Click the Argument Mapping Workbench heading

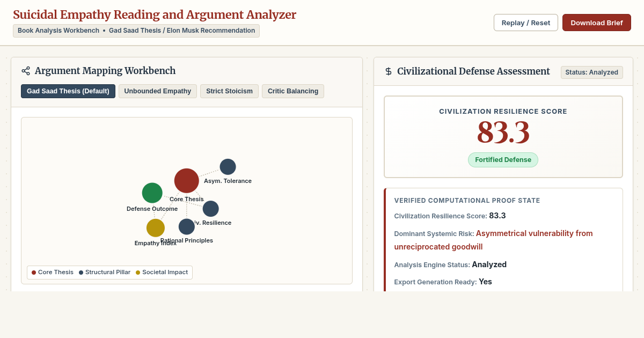click(x=105, y=71)
